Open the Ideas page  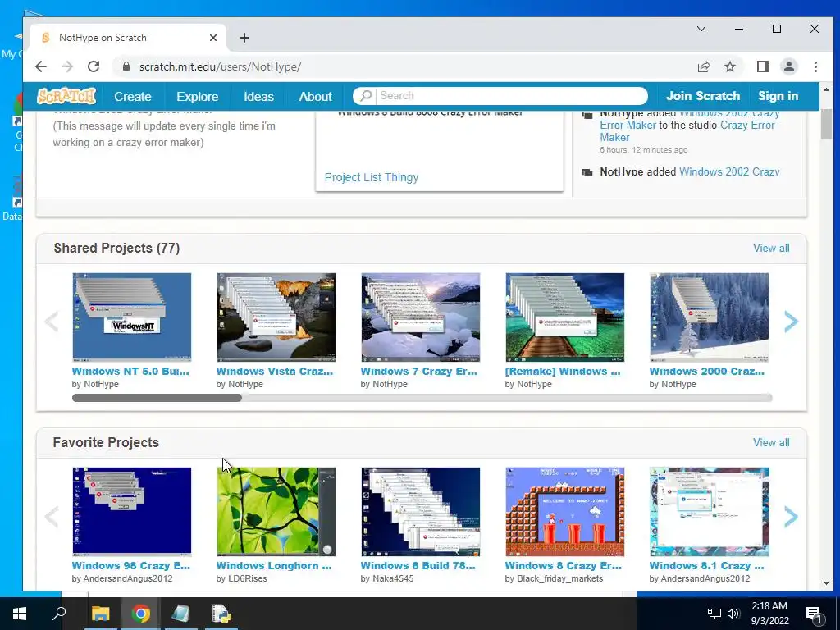258,97
